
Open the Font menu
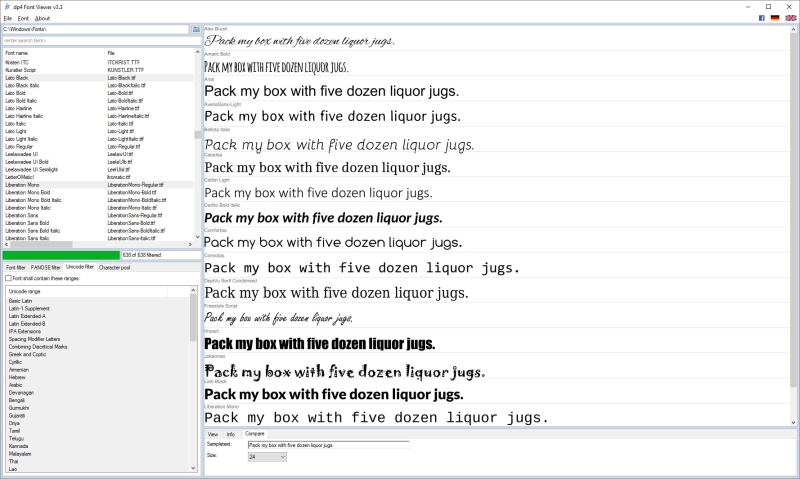(x=23, y=18)
